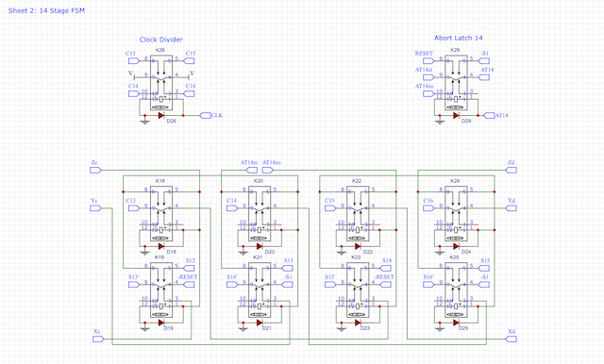Screen dimensions: 604x364
Task: Click the S15 port at K25
Action: [x=484, y=268]
